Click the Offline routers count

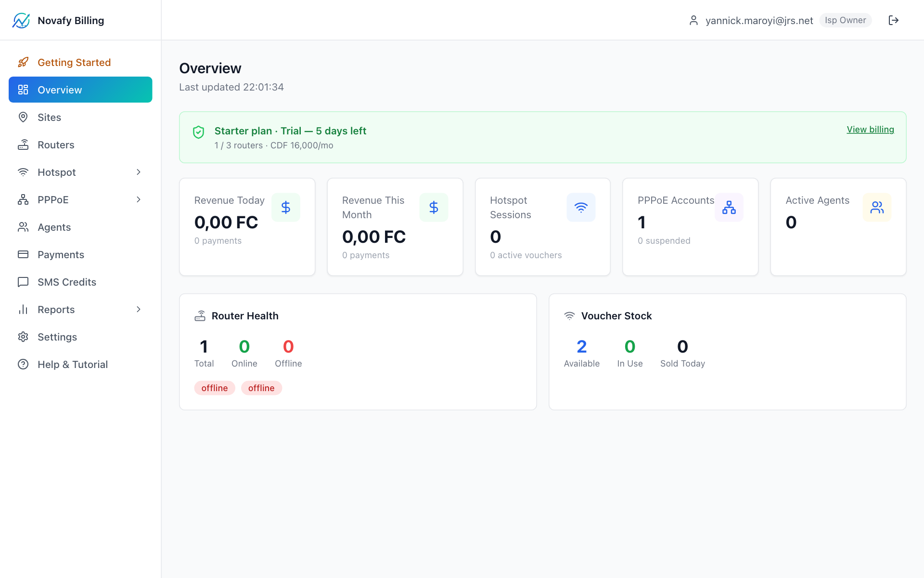coord(288,346)
